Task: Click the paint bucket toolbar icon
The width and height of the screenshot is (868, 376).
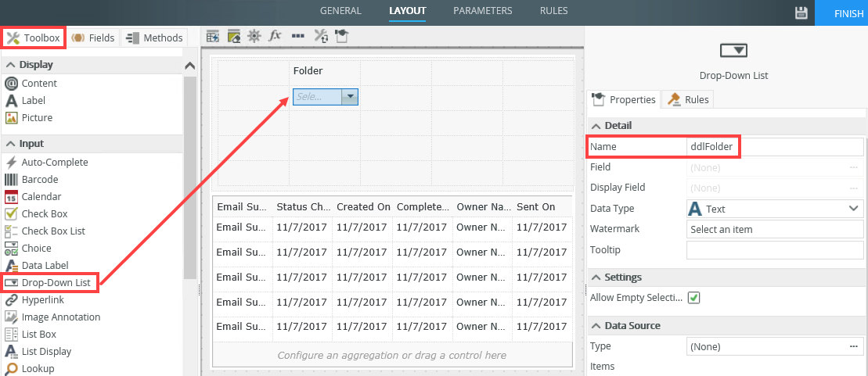Action: (x=342, y=37)
